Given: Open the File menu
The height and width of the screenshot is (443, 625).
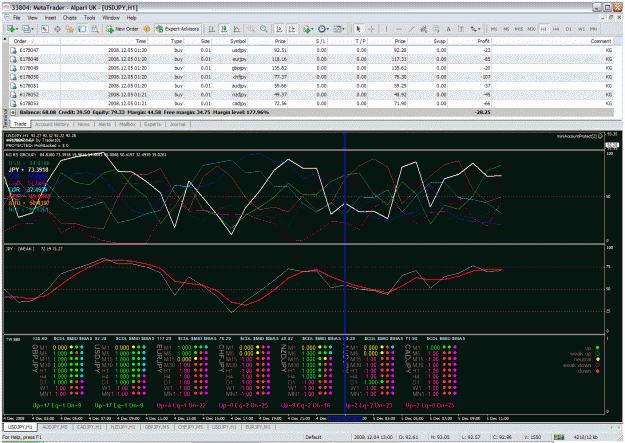Looking at the screenshot, I should (16, 18).
